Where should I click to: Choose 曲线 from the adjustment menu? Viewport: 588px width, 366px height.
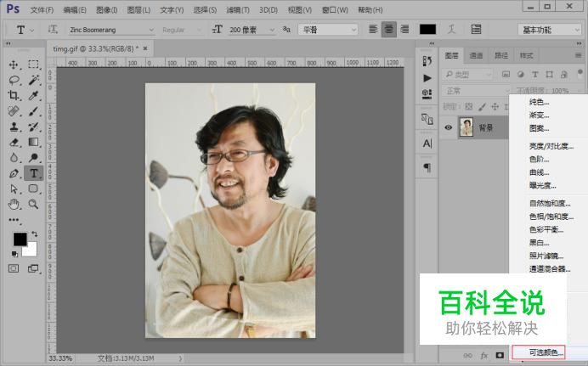pyautogui.click(x=540, y=172)
